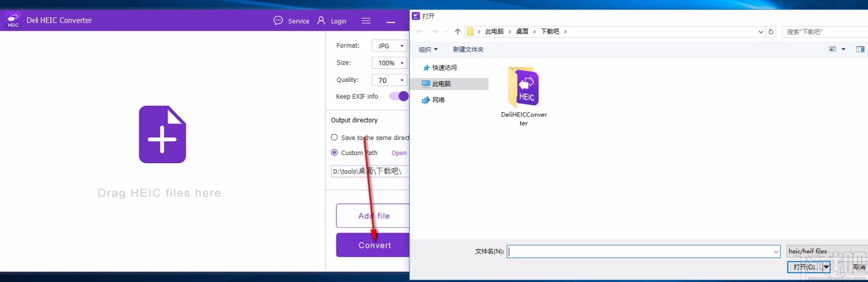Open the Service chat icon
Image resolution: width=868 pixels, height=282 pixels.
278,21
